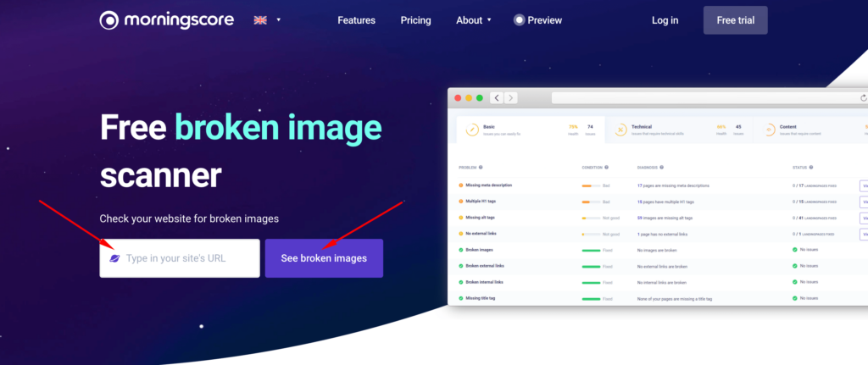
Task: Click the See broken images button
Action: (324, 258)
